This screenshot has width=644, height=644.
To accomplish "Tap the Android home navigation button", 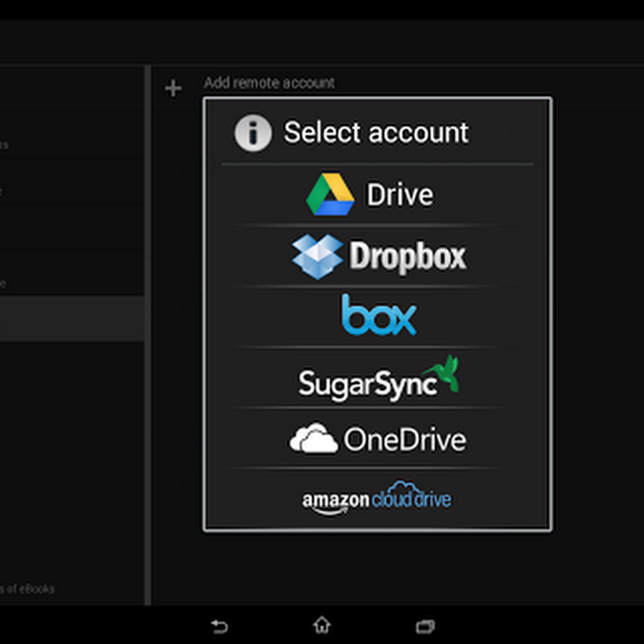I will click(322, 625).
